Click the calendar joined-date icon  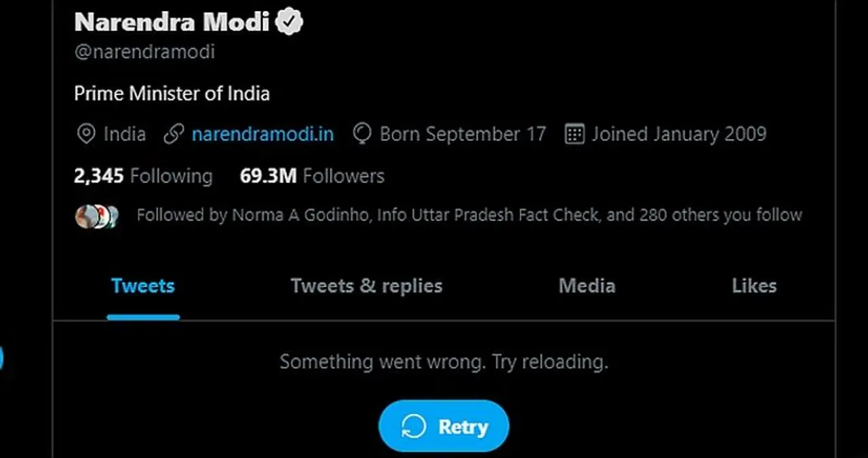pos(574,134)
